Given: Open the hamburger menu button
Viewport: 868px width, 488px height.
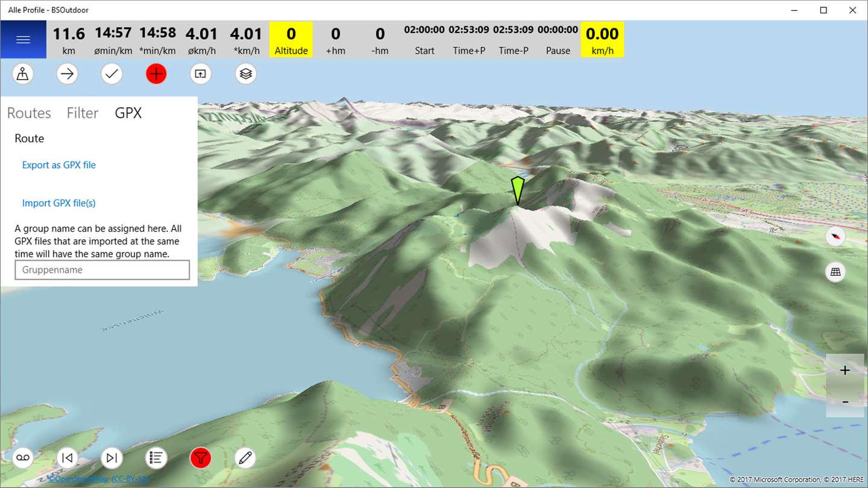Looking at the screenshot, I should coord(23,40).
